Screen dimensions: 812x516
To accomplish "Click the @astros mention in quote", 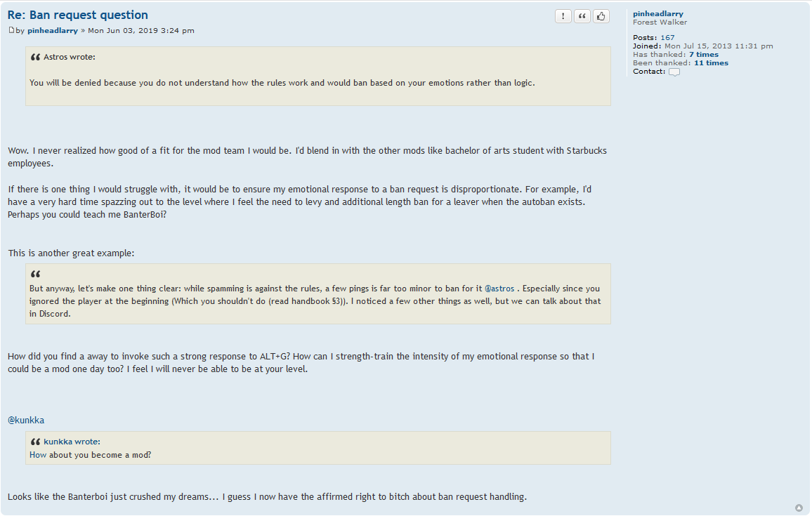I will point(499,289).
